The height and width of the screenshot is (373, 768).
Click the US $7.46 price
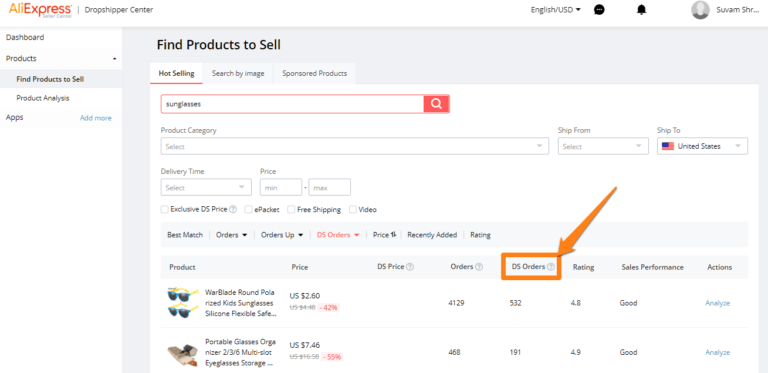305,345
